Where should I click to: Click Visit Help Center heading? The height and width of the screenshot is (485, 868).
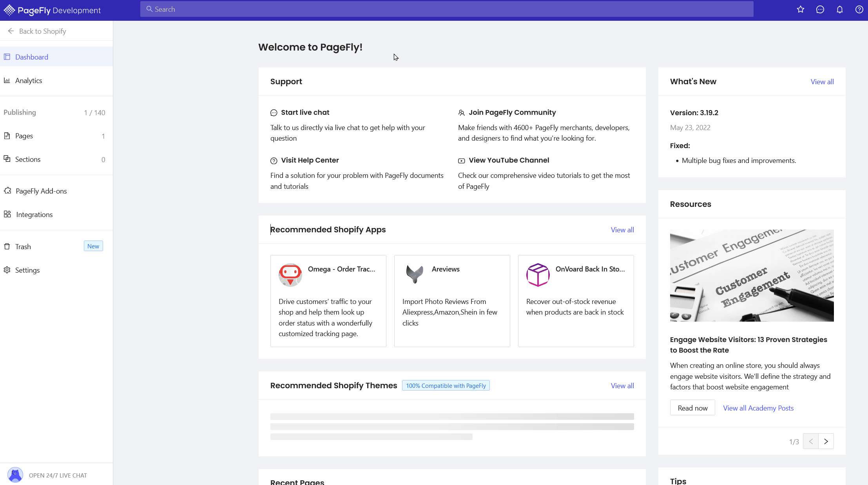(310, 160)
